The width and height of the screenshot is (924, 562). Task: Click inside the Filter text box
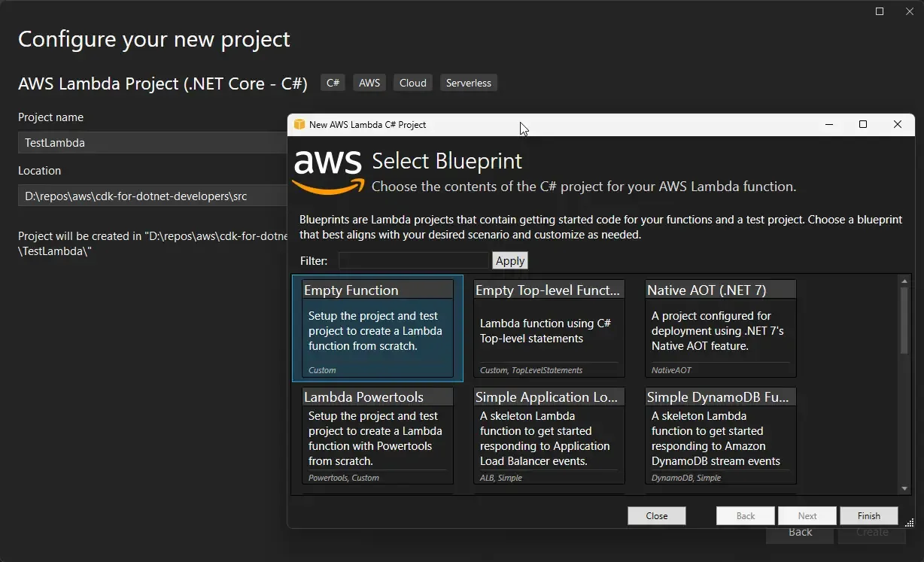coord(413,260)
